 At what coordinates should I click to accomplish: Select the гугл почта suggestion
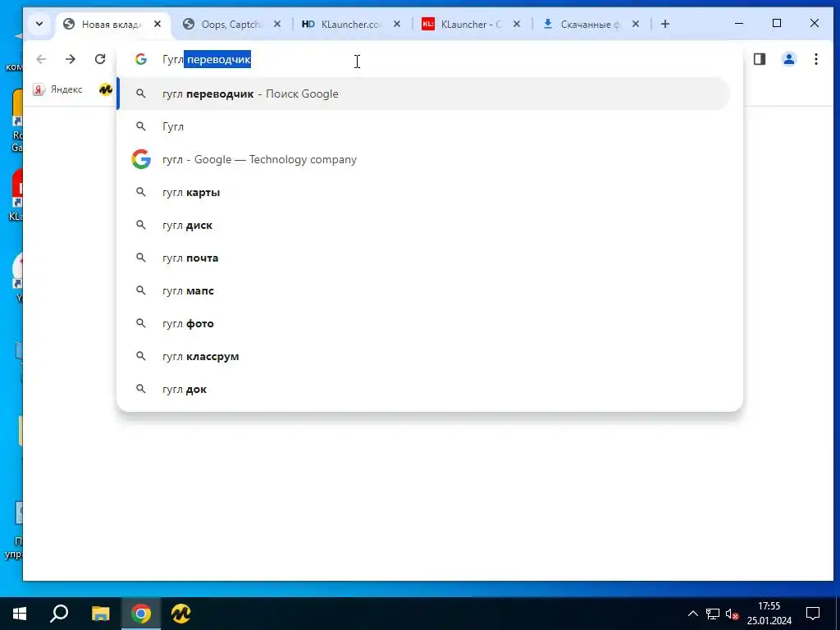(423, 258)
